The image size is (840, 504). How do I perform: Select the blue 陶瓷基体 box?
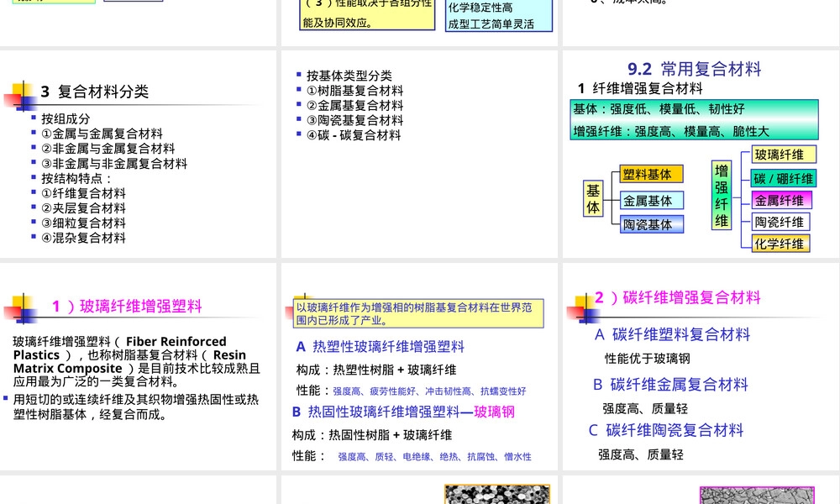(652, 224)
